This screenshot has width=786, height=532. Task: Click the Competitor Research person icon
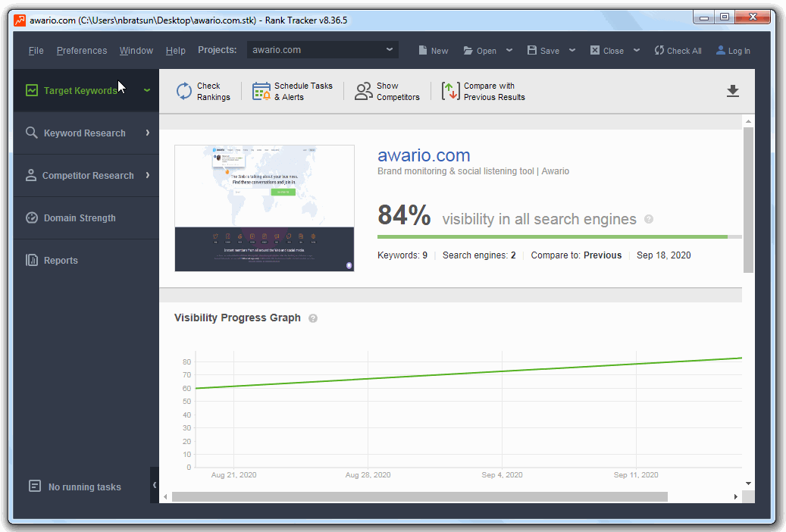31,175
